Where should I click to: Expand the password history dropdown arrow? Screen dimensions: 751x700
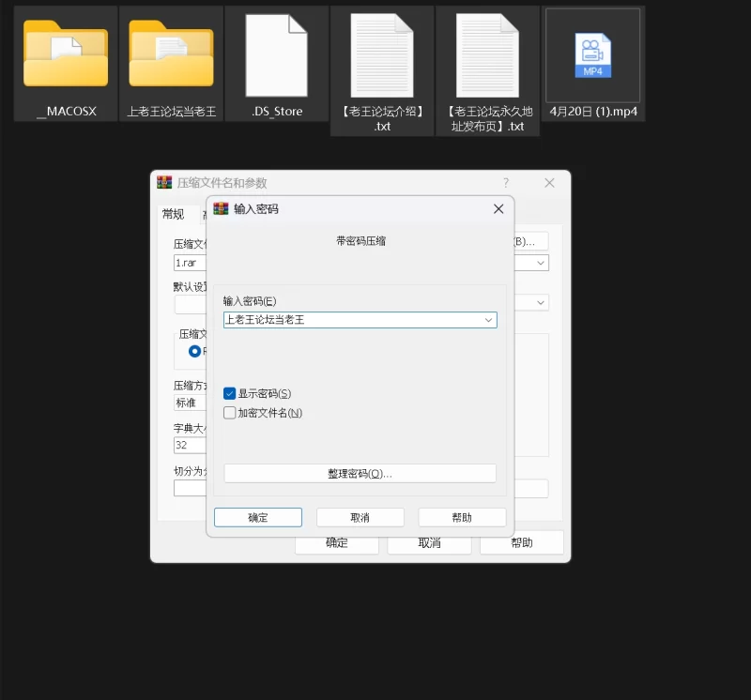pos(488,320)
